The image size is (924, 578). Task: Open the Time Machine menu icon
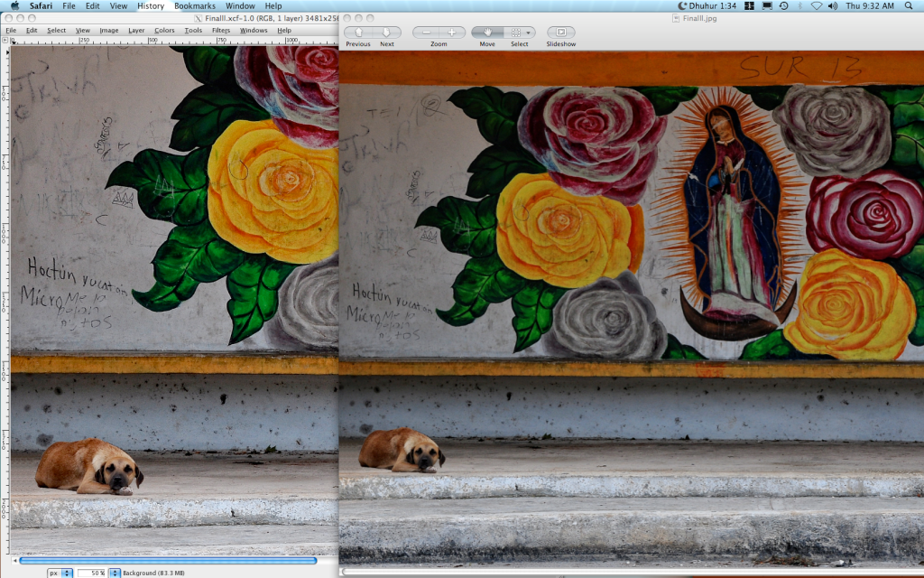pos(784,6)
